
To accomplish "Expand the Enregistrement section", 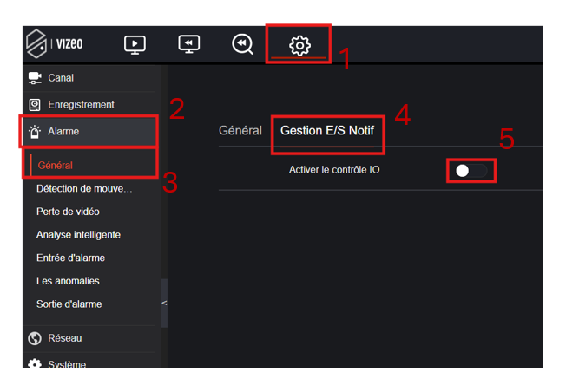I will (81, 105).
